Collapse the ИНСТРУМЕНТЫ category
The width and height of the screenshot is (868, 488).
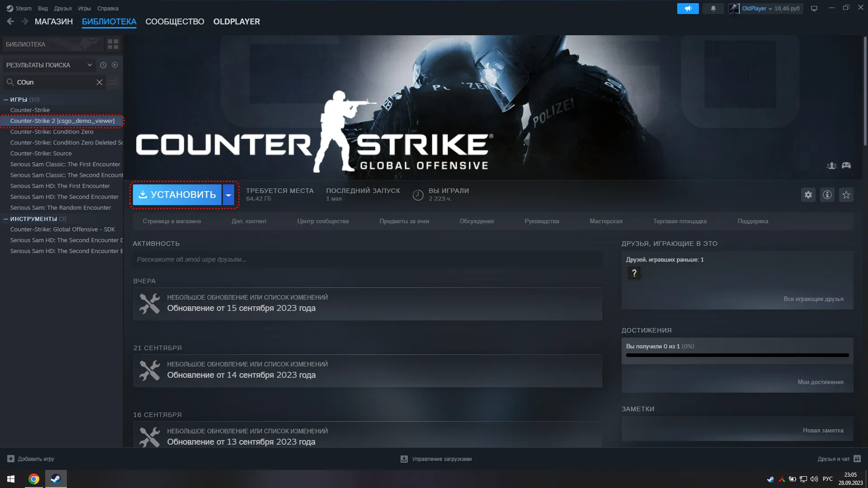click(x=6, y=219)
